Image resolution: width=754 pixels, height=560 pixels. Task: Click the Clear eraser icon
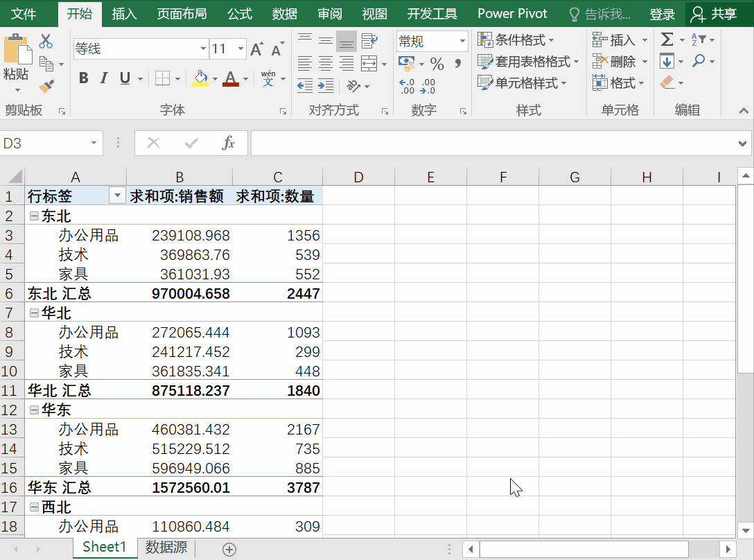coord(667,82)
